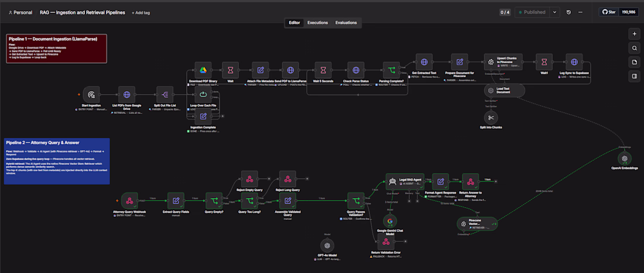This screenshot has height=273, width=644.
Task: Select the Split into Chunks scissors node
Action: pos(491,118)
